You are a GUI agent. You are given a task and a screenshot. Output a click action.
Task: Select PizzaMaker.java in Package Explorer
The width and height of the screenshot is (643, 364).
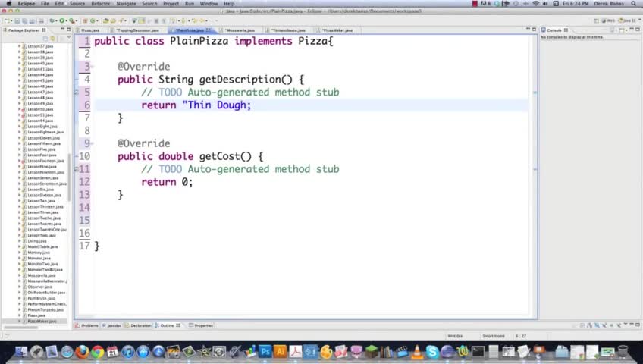coord(42,322)
